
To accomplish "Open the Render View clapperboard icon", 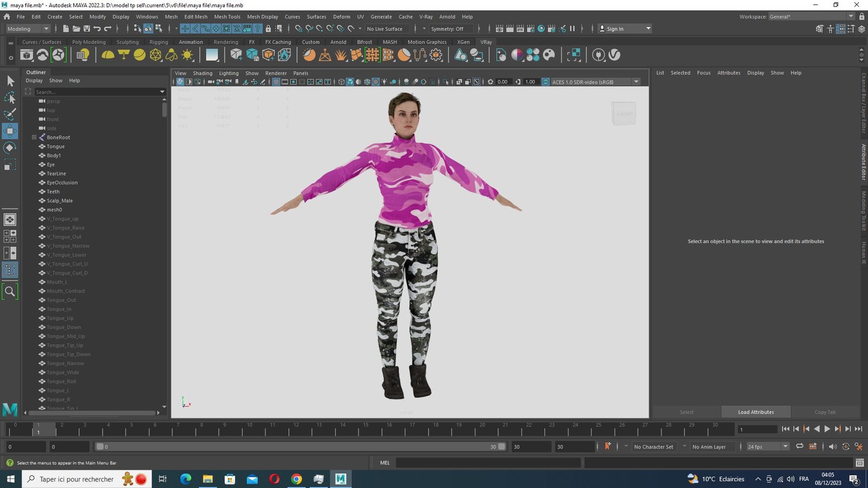I will click(x=500, y=29).
